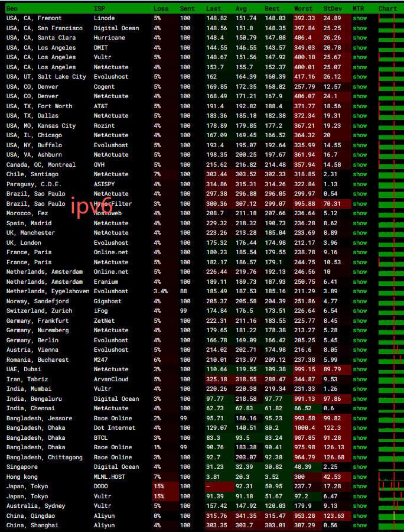Show MTR for Paraguay ASISPY row

[360, 184]
